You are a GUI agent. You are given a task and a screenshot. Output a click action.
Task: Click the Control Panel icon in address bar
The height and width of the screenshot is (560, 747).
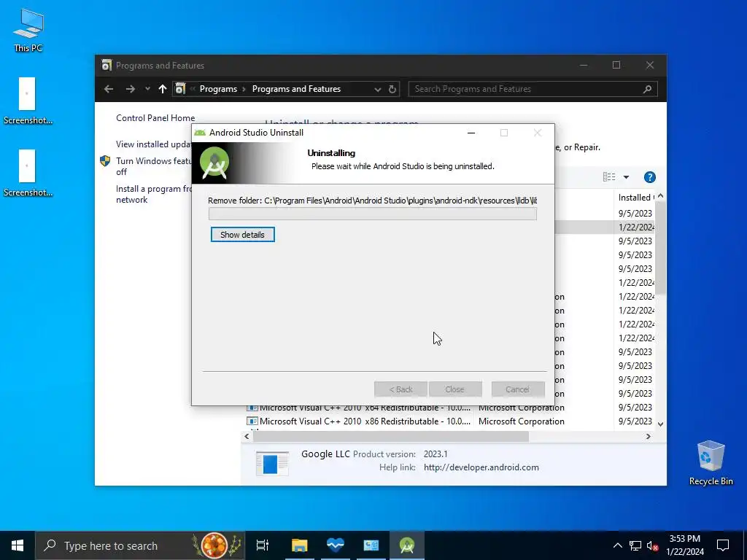(180, 89)
